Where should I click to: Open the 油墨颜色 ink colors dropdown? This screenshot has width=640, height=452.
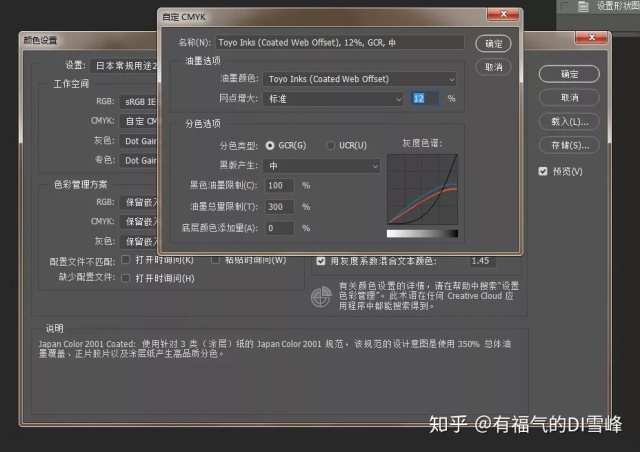(x=360, y=79)
